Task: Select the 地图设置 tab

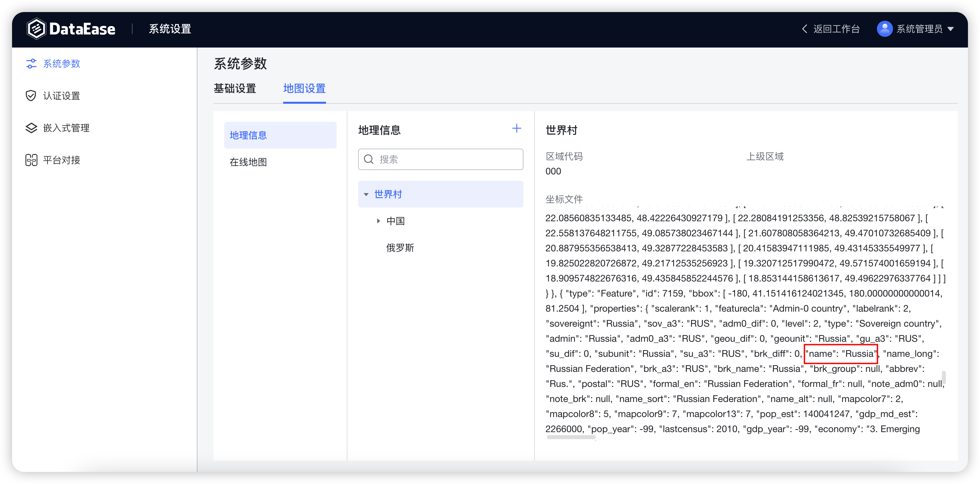Action: (x=304, y=89)
